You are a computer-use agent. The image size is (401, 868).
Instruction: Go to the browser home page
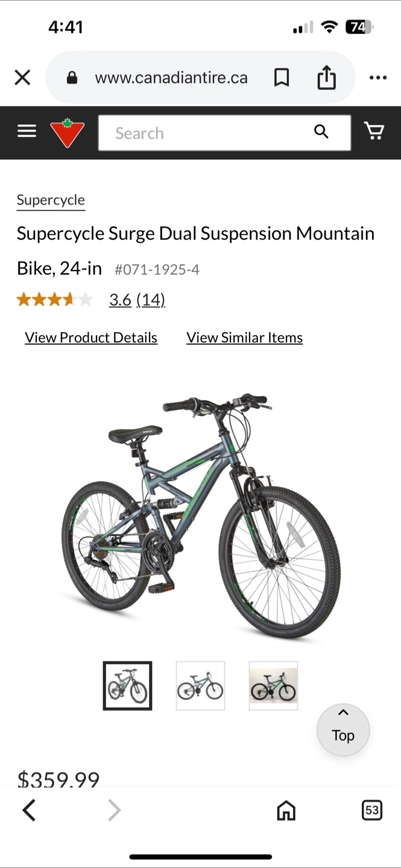click(286, 811)
